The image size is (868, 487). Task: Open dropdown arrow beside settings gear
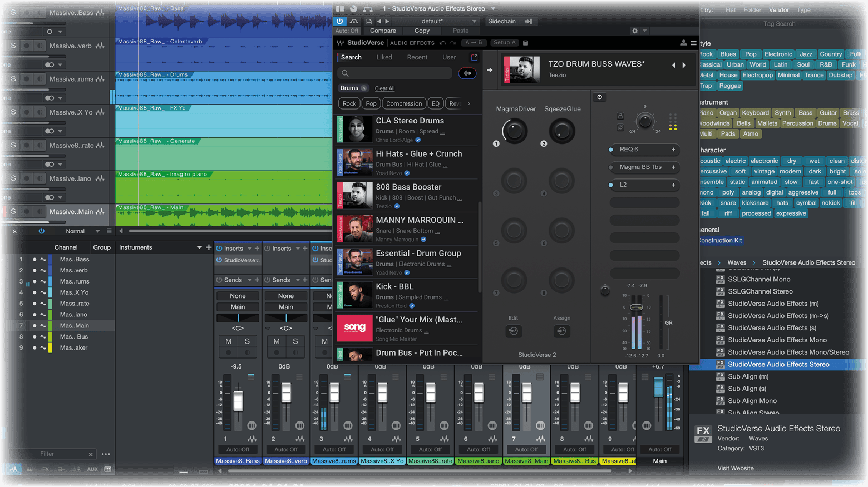[x=645, y=31]
